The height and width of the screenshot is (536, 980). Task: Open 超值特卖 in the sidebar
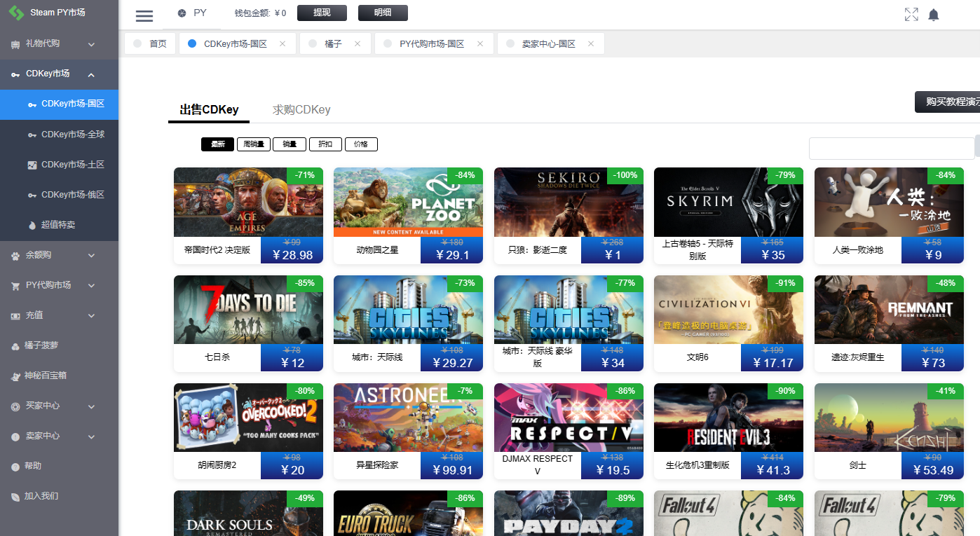point(59,226)
